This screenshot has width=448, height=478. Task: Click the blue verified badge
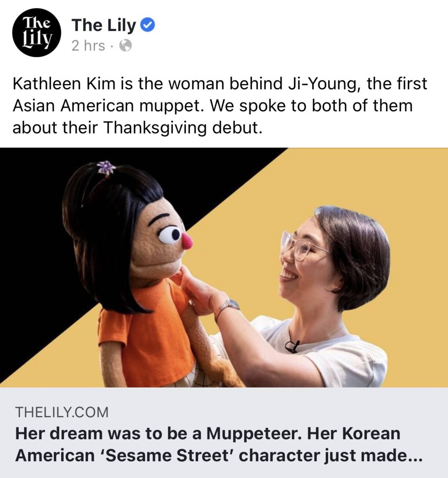(x=148, y=25)
